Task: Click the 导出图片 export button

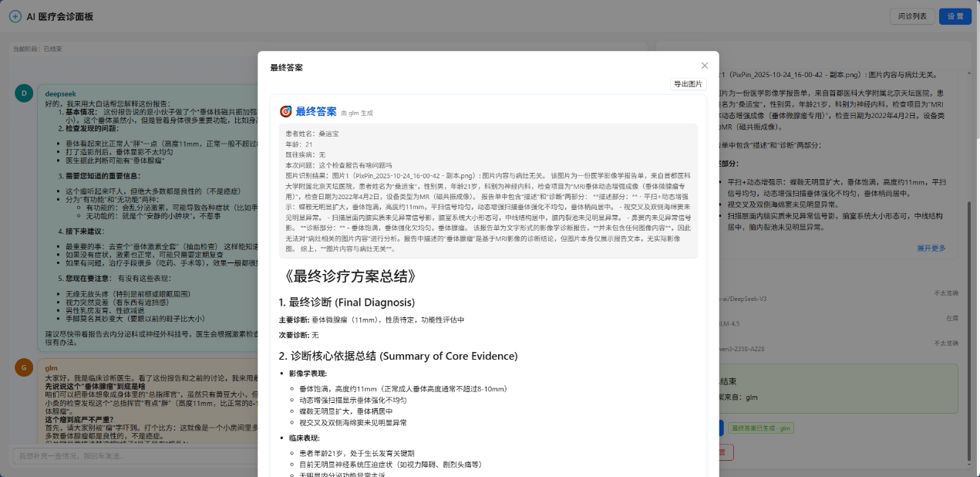Action: 688,84
